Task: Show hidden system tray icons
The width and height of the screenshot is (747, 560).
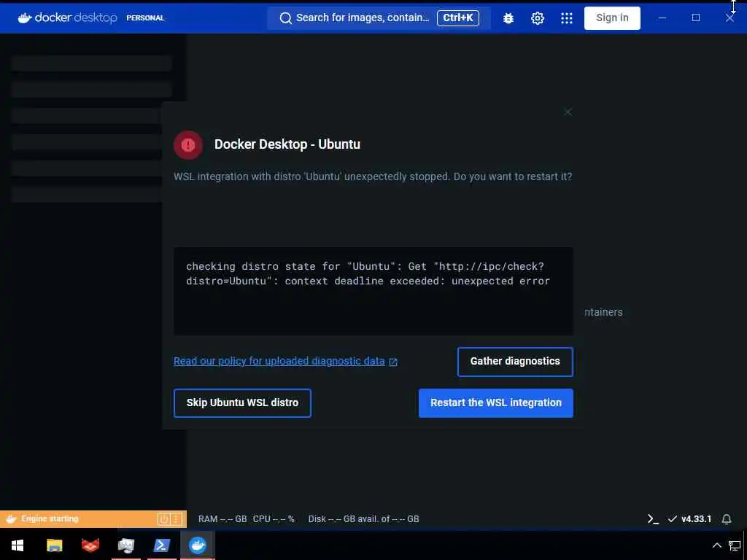Action: click(716, 545)
